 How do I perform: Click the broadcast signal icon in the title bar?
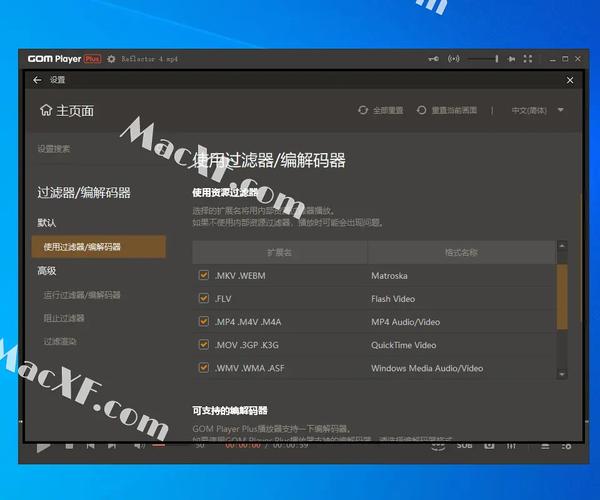click(453, 59)
